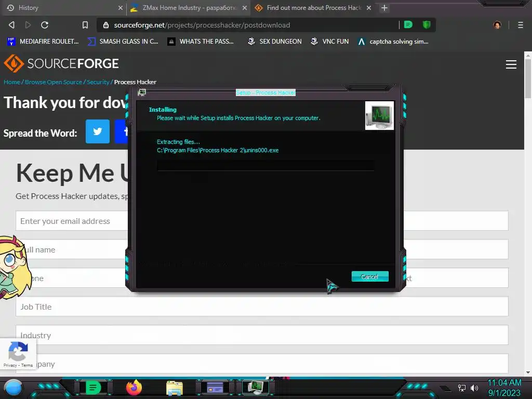Click the SourceForge logo
The image size is (532, 399).
tap(61, 63)
